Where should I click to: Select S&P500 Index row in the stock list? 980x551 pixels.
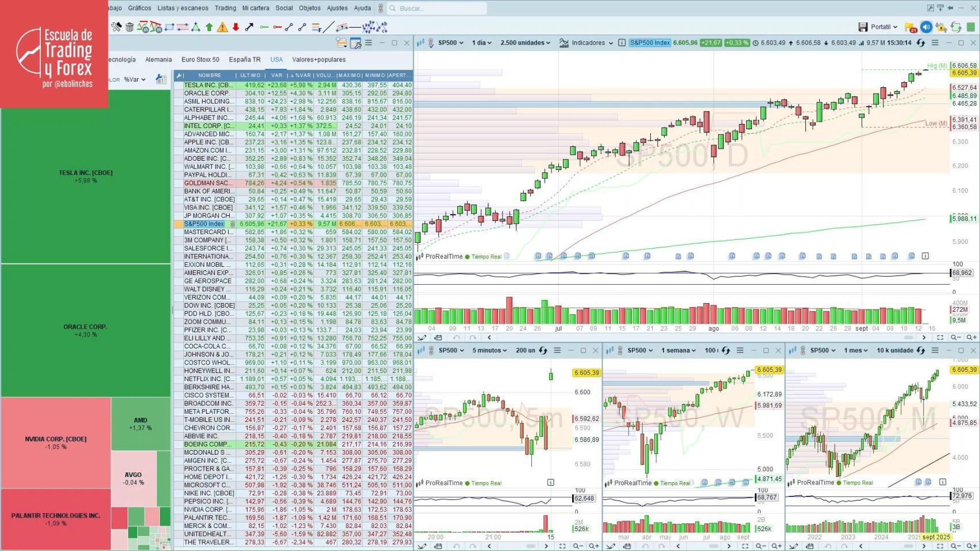click(x=204, y=224)
